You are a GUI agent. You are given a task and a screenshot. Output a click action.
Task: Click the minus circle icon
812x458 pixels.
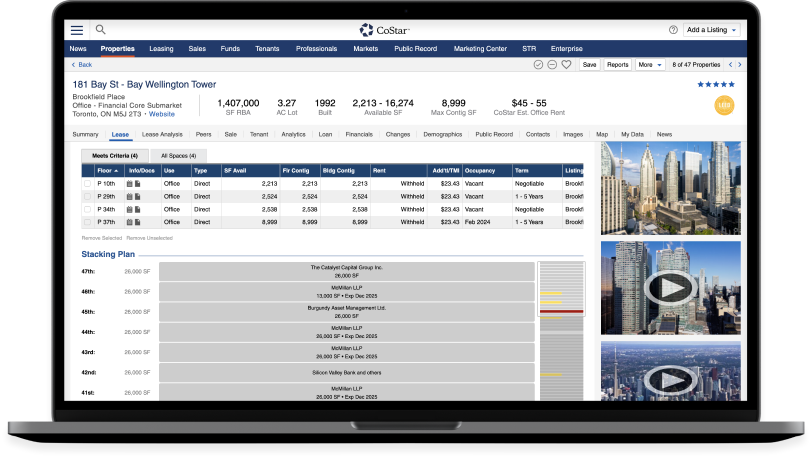pos(552,65)
